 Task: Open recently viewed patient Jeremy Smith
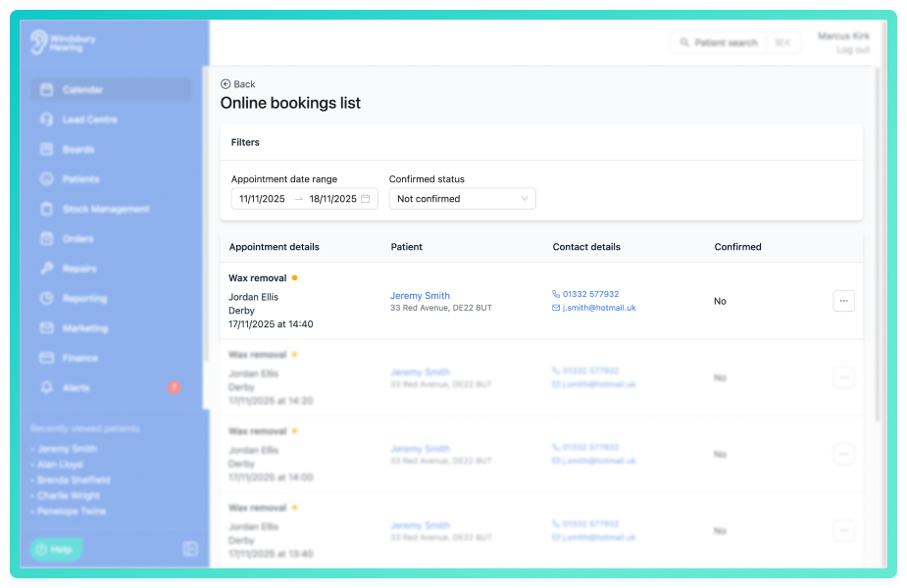[67, 449]
